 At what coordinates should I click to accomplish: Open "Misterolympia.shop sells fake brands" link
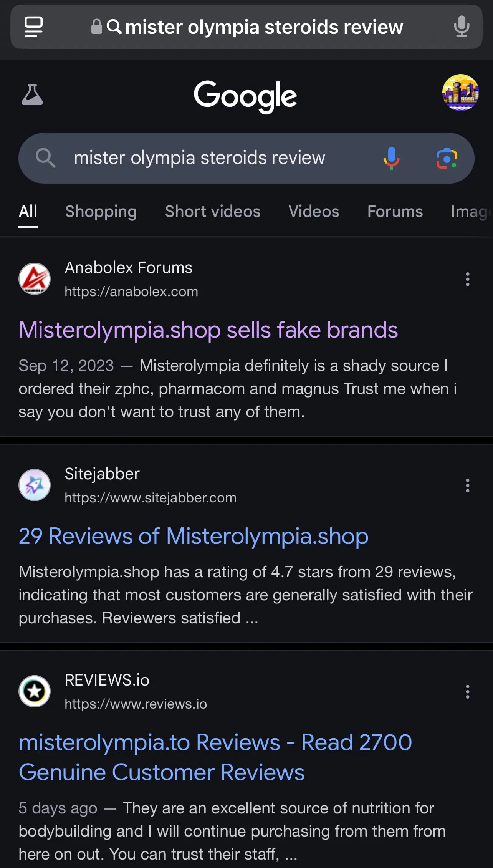click(x=208, y=330)
